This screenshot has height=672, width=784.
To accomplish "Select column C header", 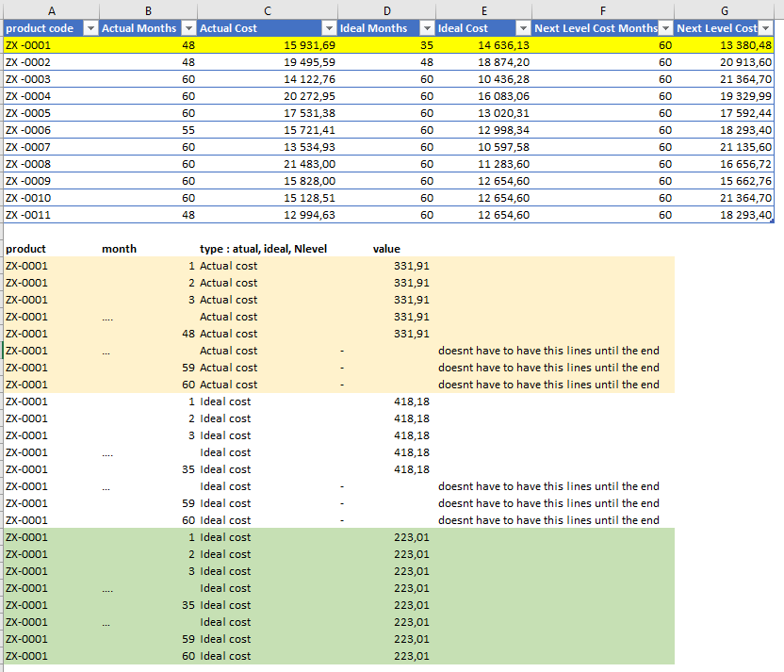I will [268, 10].
